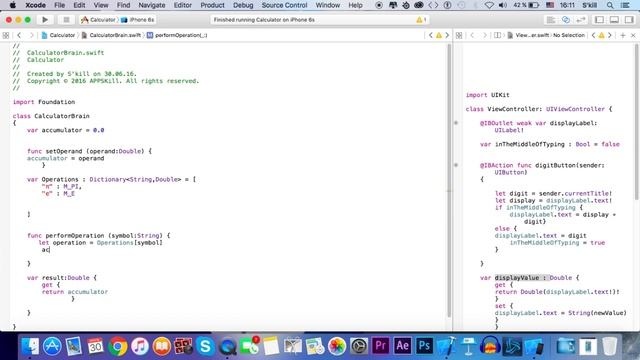Open the Navigate menu
The image size is (640, 360).
click(152, 5)
